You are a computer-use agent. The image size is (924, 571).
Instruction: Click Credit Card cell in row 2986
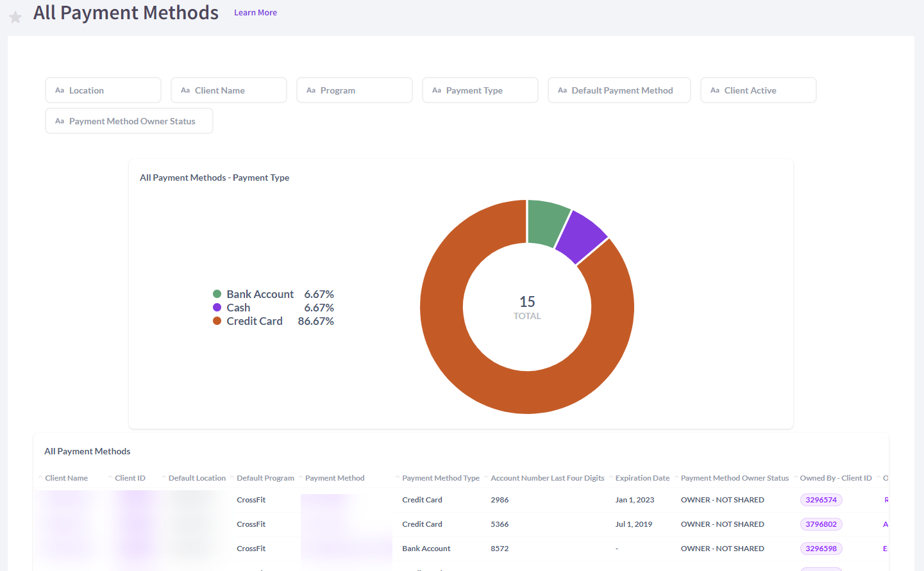point(422,500)
